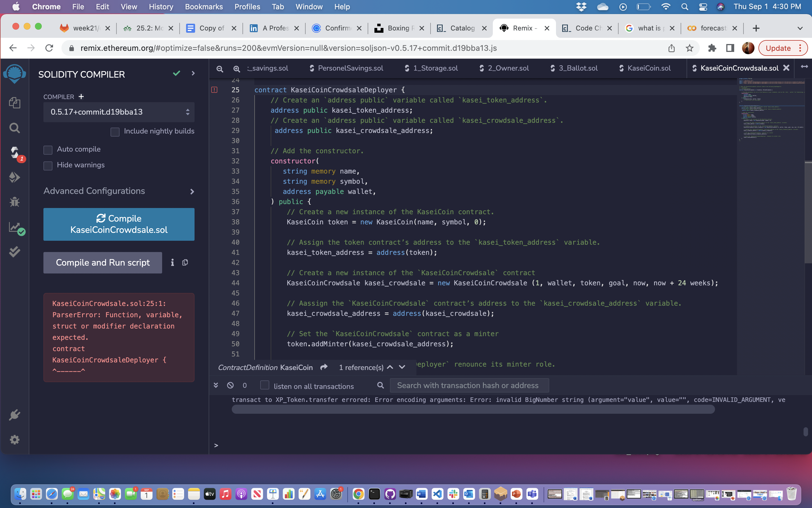Image resolution: width=812 pixels, height=508 pixels.
Task: Switch to the KaseiCoin.sol editor tab
Action: [x=645, y=68]
